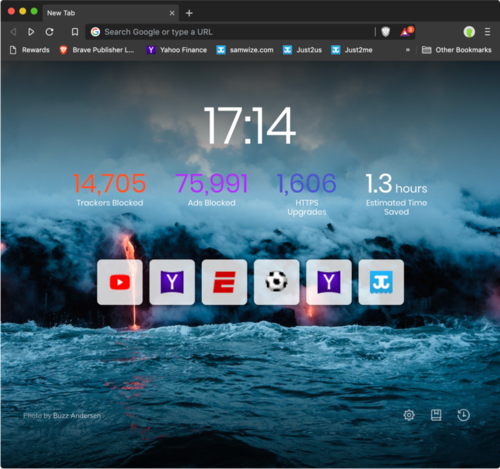Open the bookmarks icon at bottom right
Viewport: 500px width, 469px height.
coord(436,415)
